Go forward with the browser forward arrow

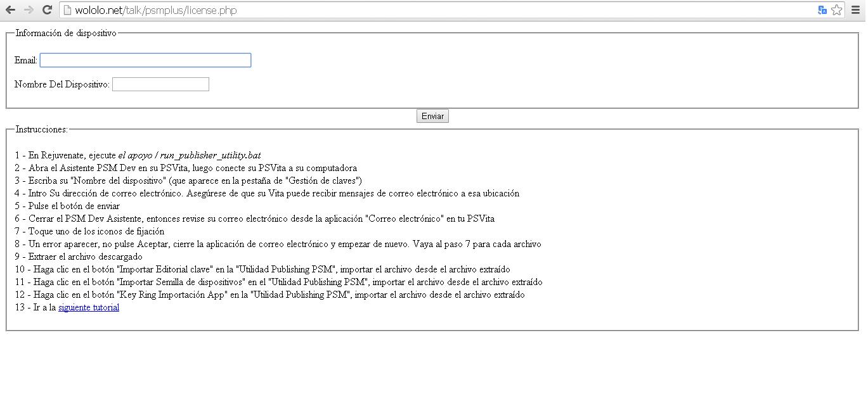[29, 10]
